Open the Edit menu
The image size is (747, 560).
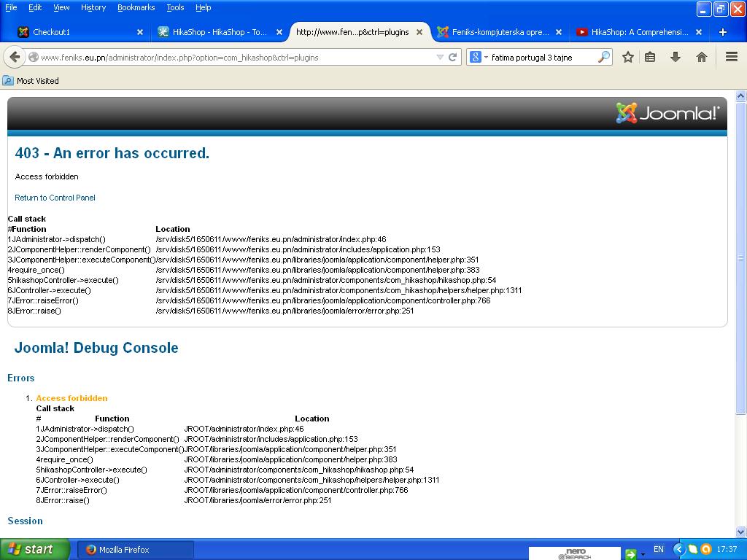pyautogui.click(x=35, y=7)
